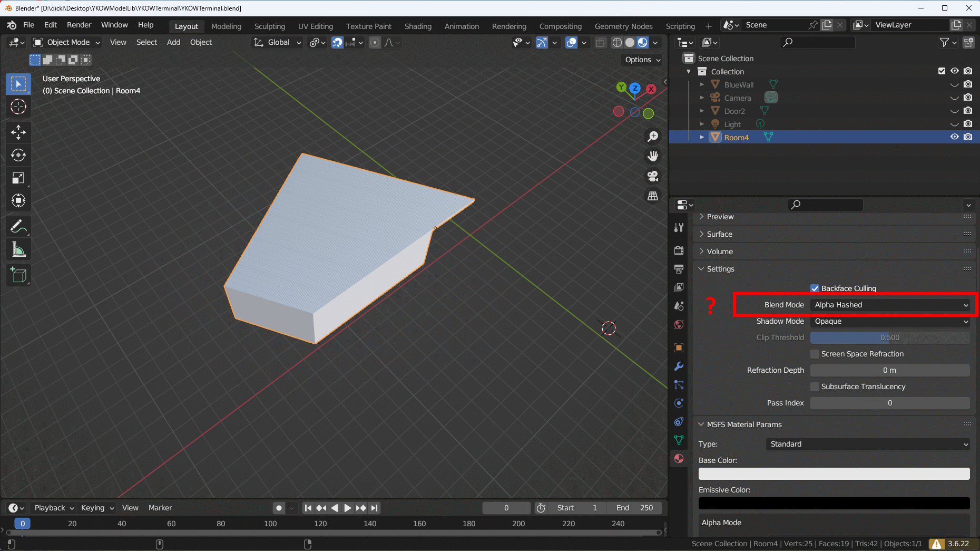Image resolution: width=980 pixels, height=551 pixels.
Task: Click the Options button in viewport
Action: [642, 60]
